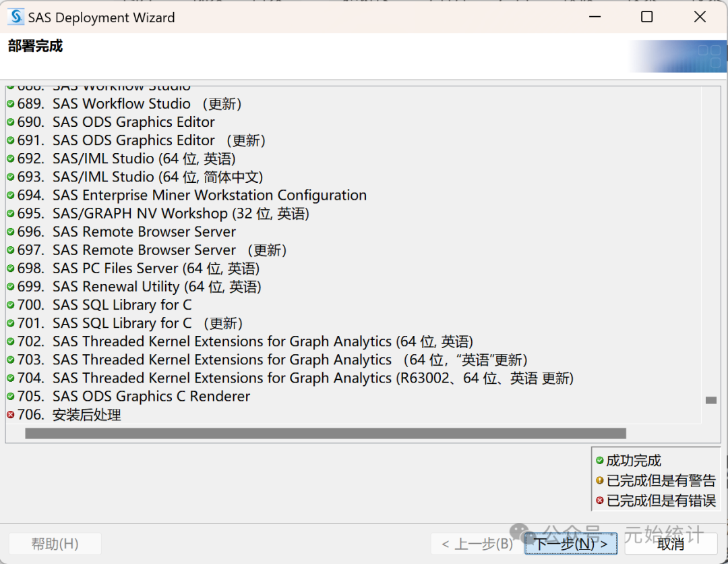Click the 成功完成 legend label
728x564 pixels.
(x=634, y=460)
